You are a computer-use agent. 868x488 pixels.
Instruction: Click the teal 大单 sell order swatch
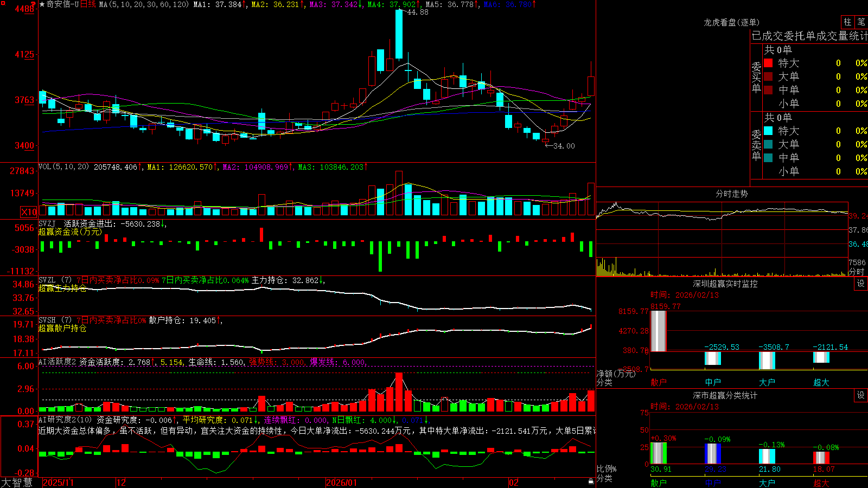768,144
